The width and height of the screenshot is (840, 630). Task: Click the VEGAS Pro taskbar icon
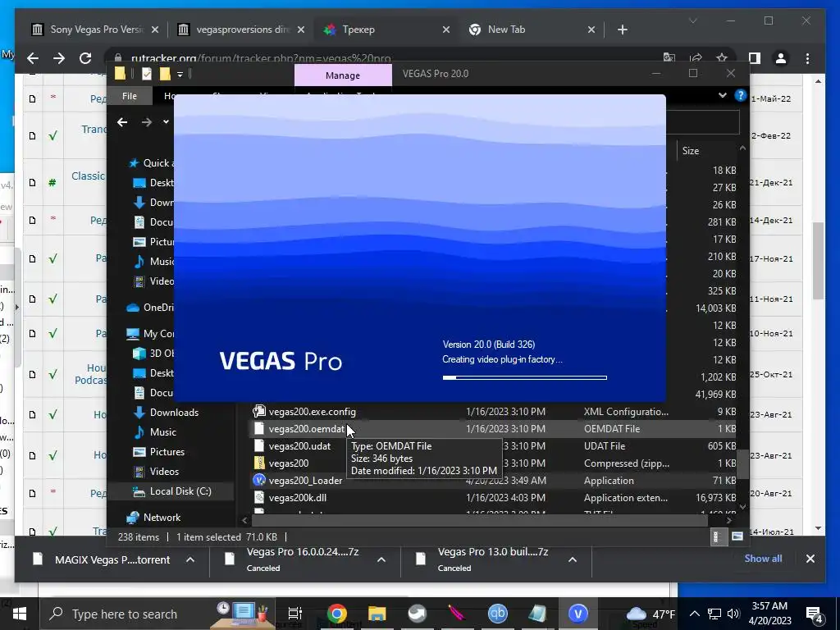click(577, 614)
